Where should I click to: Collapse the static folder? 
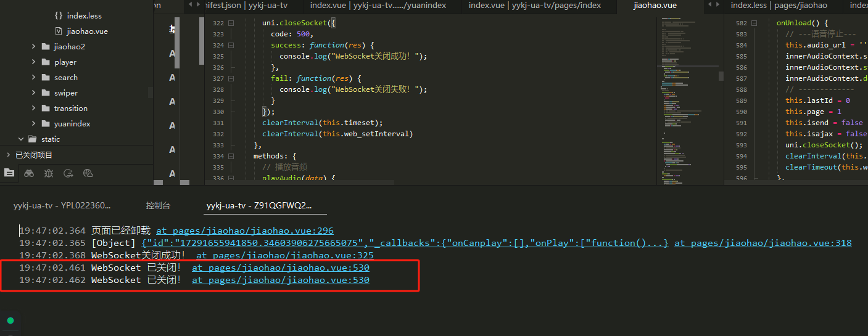tap(21, 139)
